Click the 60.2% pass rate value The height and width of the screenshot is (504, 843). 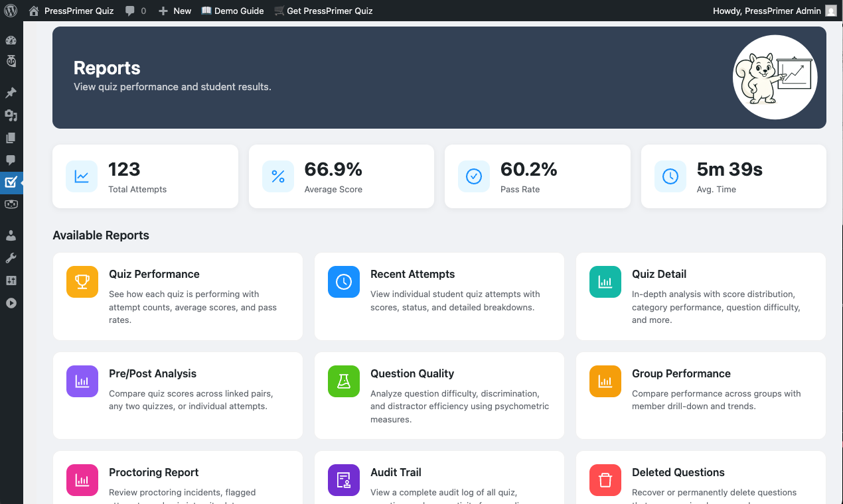[x=529, y=170]
